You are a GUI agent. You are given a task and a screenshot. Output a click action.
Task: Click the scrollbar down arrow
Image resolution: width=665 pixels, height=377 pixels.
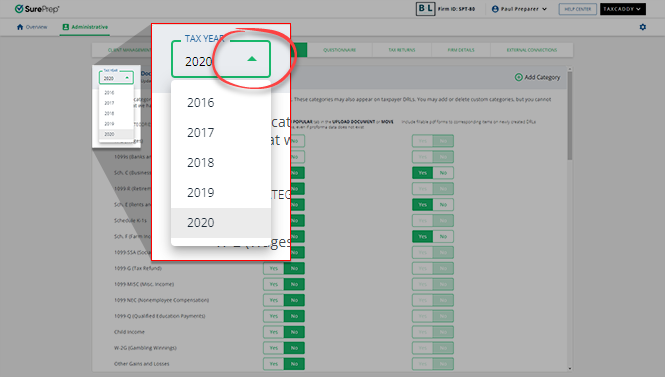click(570, 369)
